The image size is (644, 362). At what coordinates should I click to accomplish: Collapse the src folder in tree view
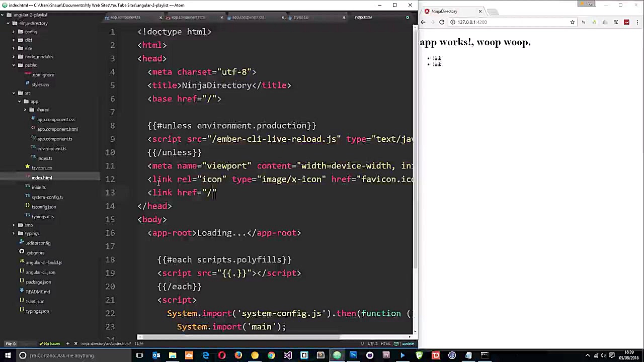[14, 93]
